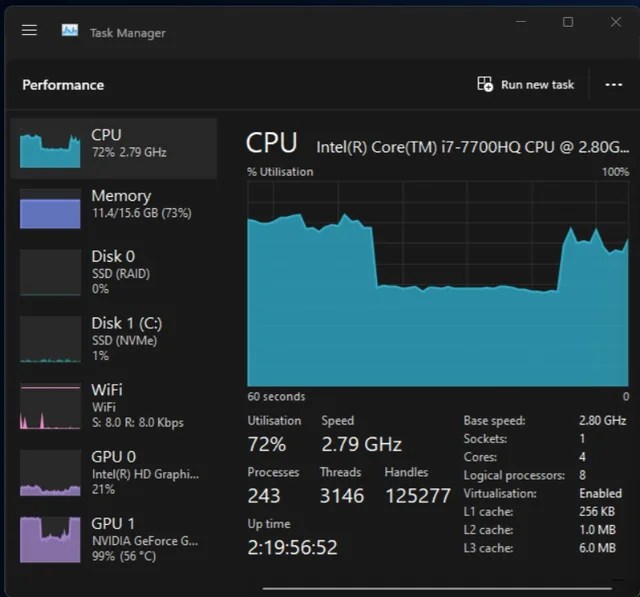Select GPU 0 Intel HD Graphics item
This screenshot has width=640, height=597.
pos(113,473)
